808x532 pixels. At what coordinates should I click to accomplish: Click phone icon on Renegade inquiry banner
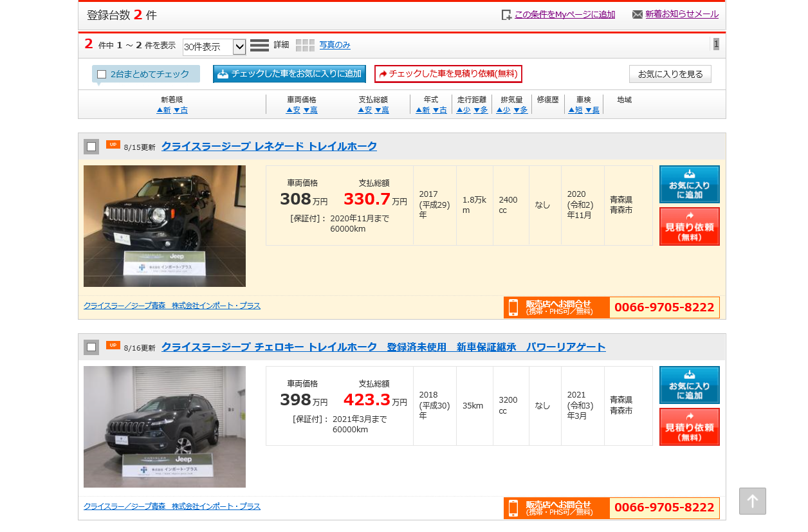pyautogui.click(x=513, y=307)
